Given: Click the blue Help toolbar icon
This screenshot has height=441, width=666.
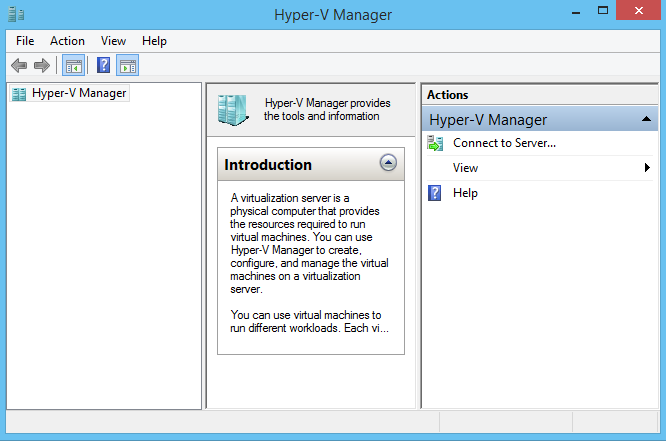Looking at the screenshot, I should click(103, 65).
